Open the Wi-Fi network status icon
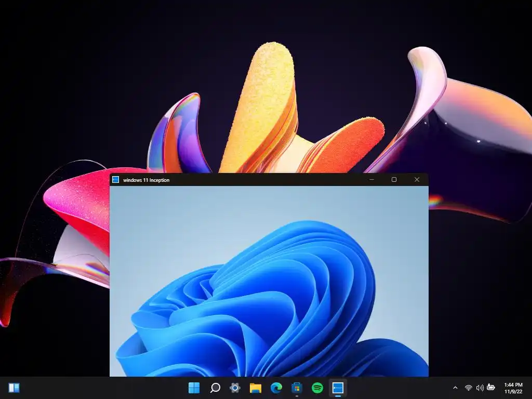The image size is (532, 399). (x=468, y=388)
